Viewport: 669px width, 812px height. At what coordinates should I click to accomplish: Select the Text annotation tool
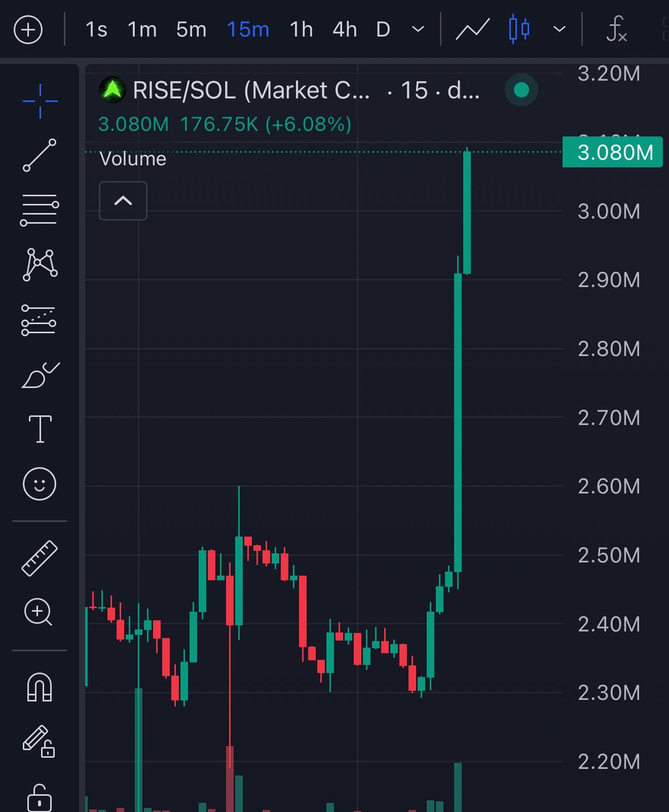coord(40,429)
